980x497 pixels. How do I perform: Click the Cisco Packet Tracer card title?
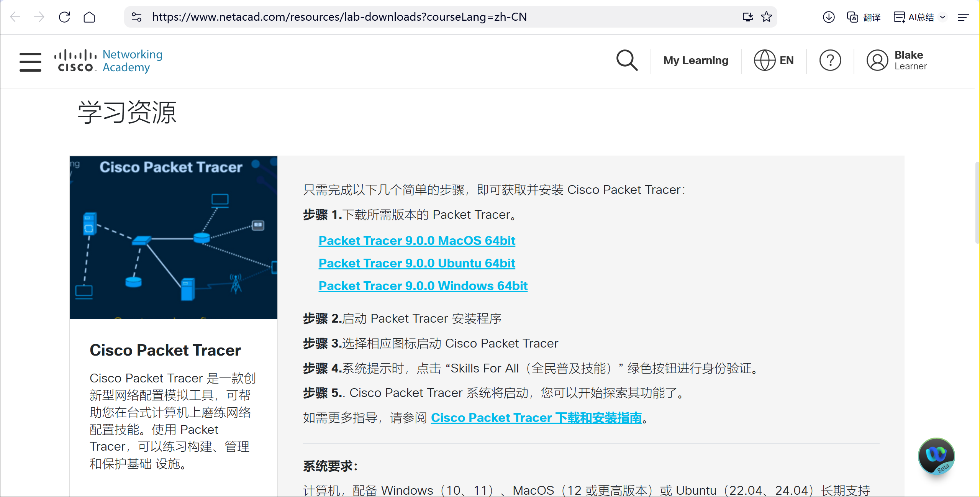click(x=166, y=350)
